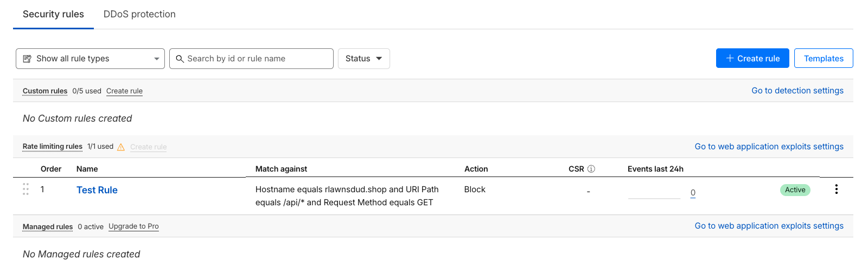Click the CSR info icon

pos(591,169)
